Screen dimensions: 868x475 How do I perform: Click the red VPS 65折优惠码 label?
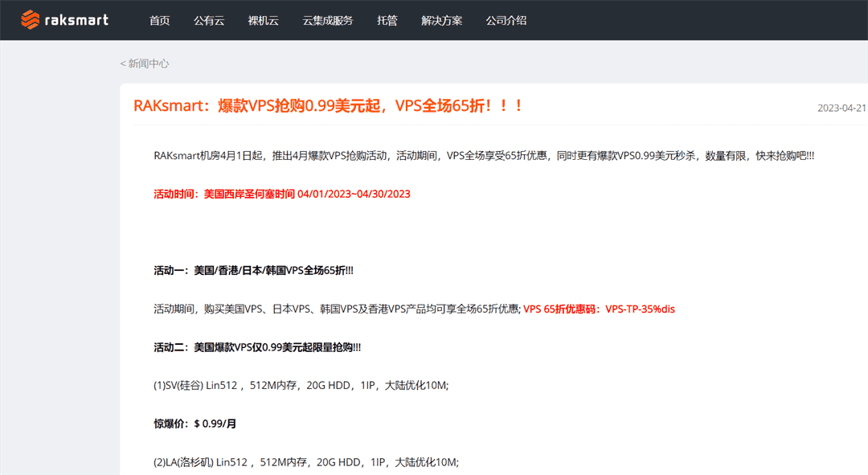click(x=562, y=309)
